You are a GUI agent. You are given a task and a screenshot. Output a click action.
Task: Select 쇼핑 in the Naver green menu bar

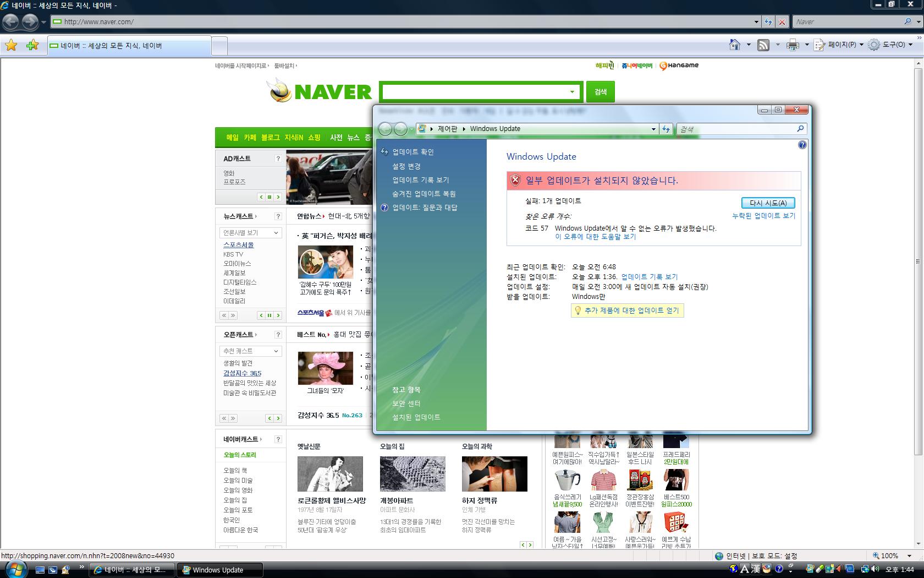click(314, 138)
